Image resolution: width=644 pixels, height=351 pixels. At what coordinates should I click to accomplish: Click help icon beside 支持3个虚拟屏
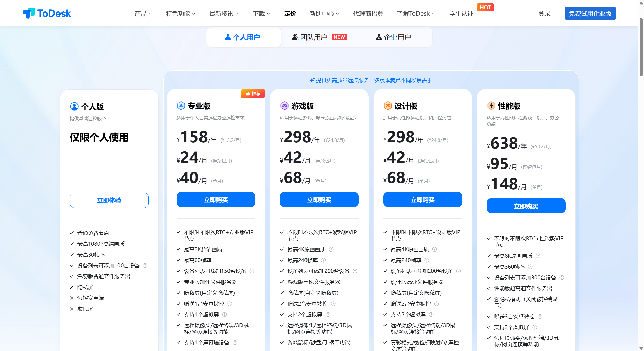point(535,327)
